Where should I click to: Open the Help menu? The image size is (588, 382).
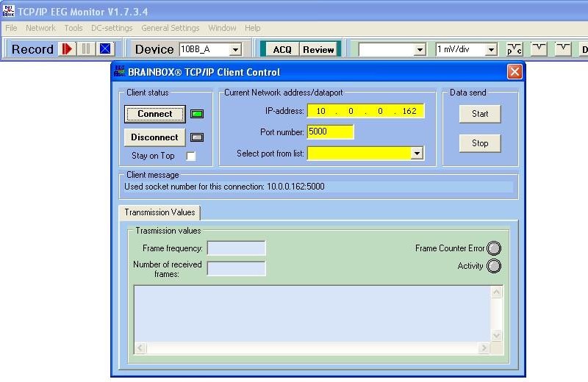(x=252, y=28)
